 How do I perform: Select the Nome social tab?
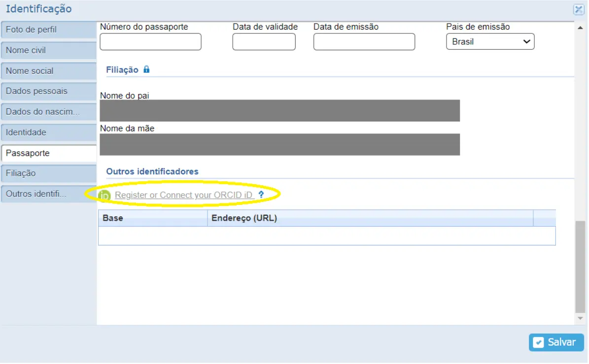coord(48,71)
